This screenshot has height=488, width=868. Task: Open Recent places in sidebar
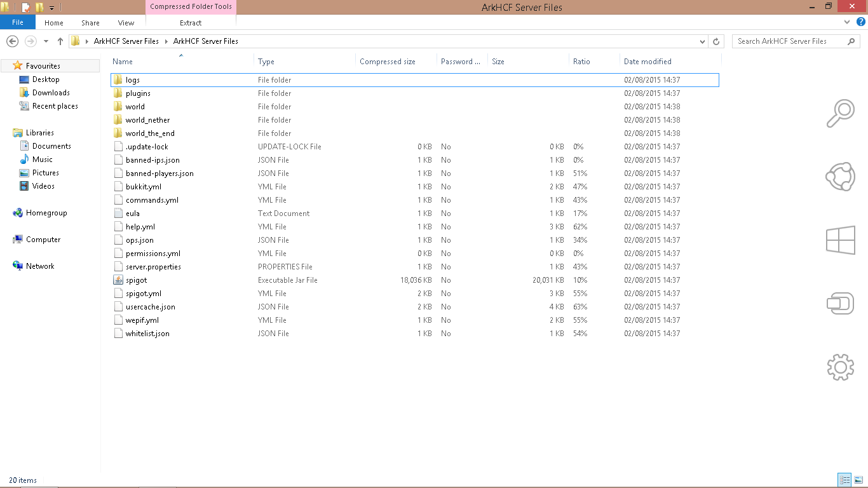pos(55,106)
